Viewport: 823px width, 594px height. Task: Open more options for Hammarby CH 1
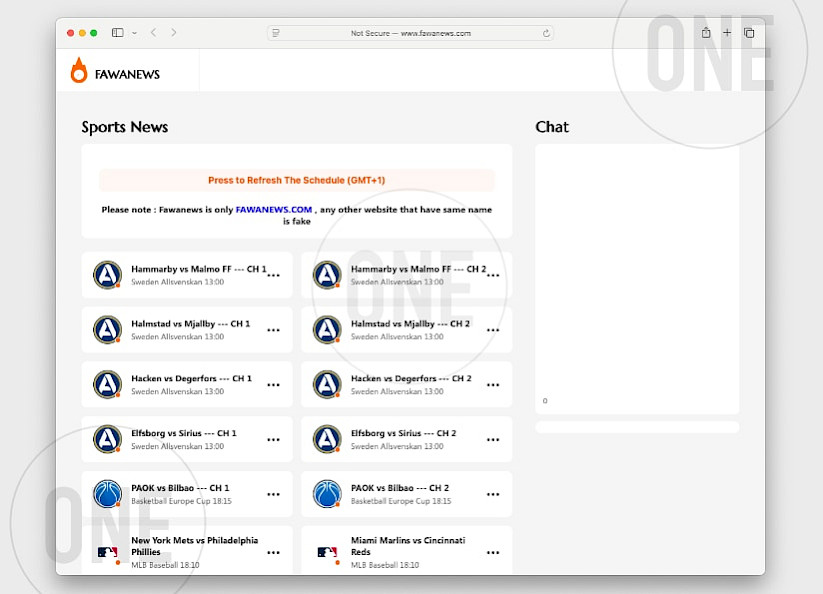click(273, 275)
